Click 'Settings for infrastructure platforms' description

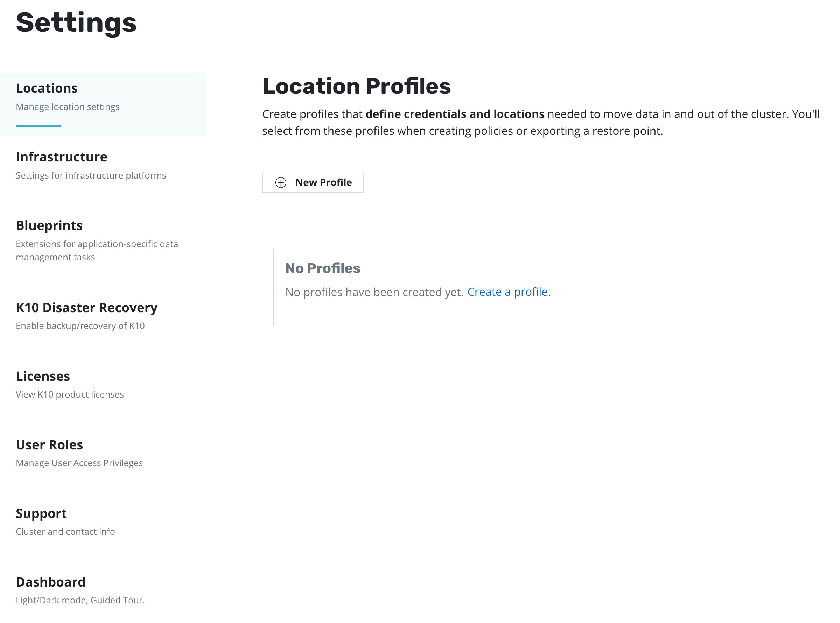(91, 175)
